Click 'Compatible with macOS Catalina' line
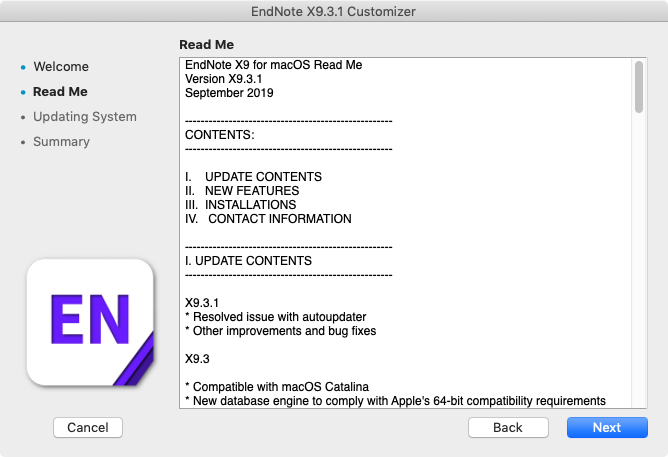This screenshot has width=668, height=457. tap(277, 387)
